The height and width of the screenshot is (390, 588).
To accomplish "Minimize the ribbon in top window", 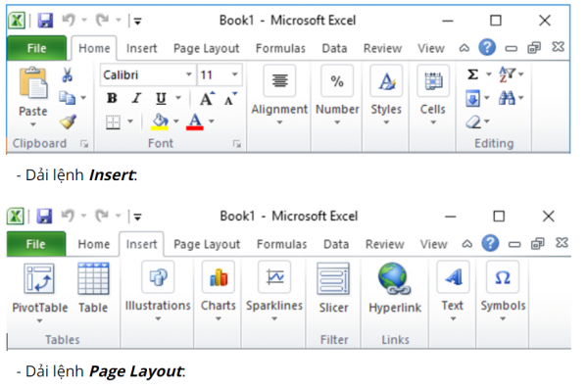I will click(465, 48).
